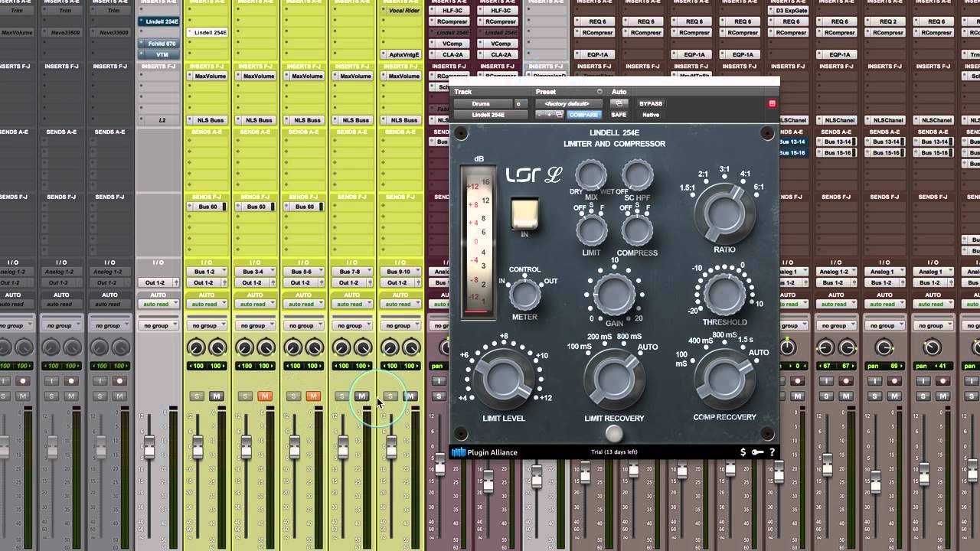
Task: Unmute the Bus 3-4 input track
Action: (x=265, y=396)
